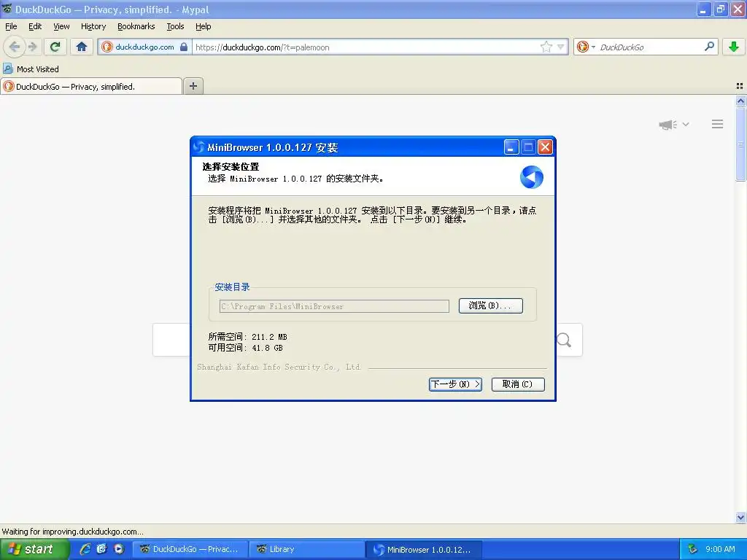Click the list all tabs grid icon

740,86
